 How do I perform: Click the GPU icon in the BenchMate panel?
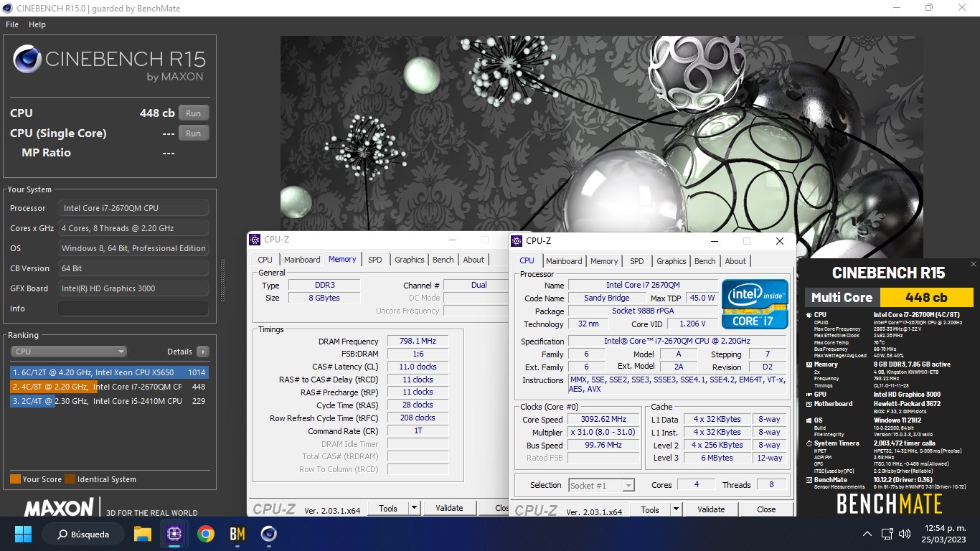coord(809,395)
